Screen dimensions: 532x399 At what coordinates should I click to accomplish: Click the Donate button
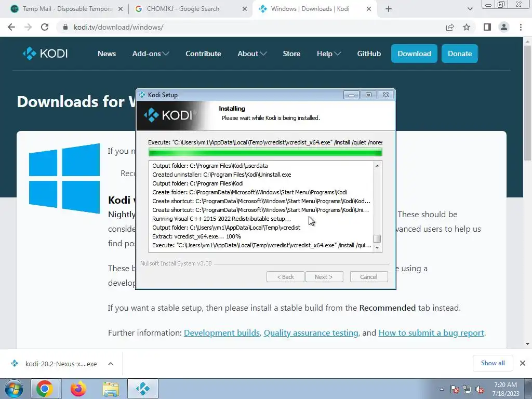tap(460, 54)
